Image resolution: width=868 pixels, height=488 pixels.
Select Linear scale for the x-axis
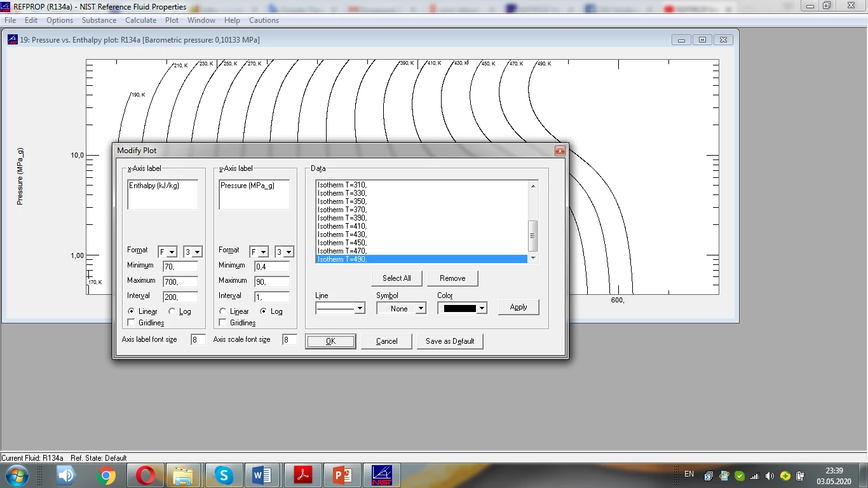(131, 311)
